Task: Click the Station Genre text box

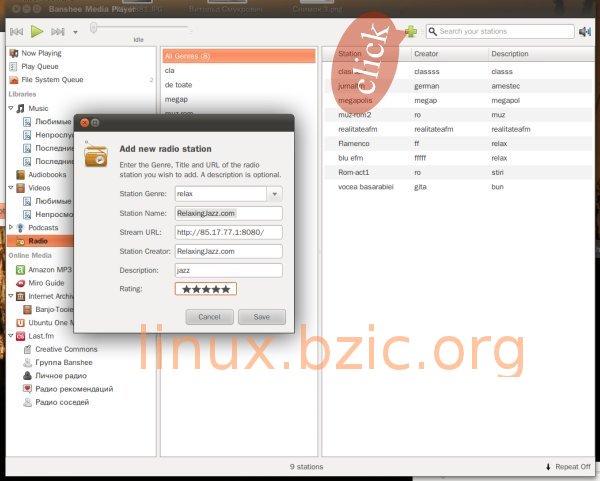Action: (221, 194)
